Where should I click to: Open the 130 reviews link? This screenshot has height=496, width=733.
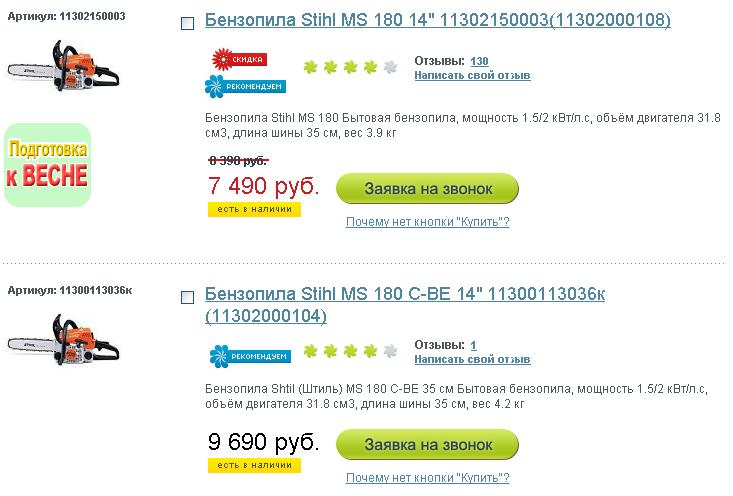479,61
